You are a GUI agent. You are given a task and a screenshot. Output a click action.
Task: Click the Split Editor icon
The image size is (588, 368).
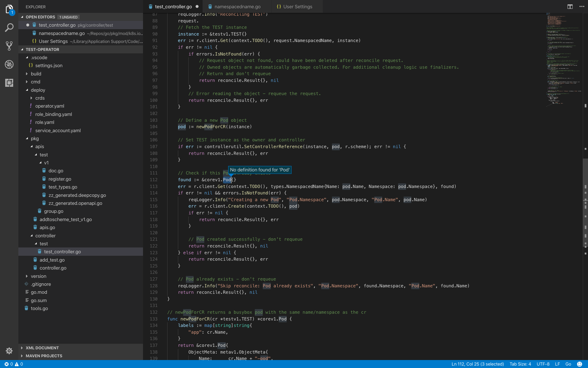coord(570,6)
